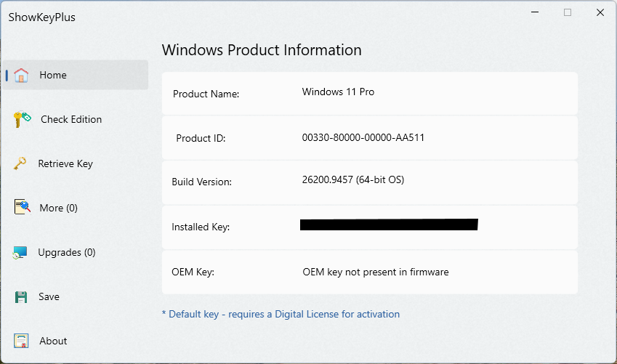The height and width of the screenshot is (364, 617).
Task: Click the Retrieve Key golden key icon
Action: click(20, 163)
